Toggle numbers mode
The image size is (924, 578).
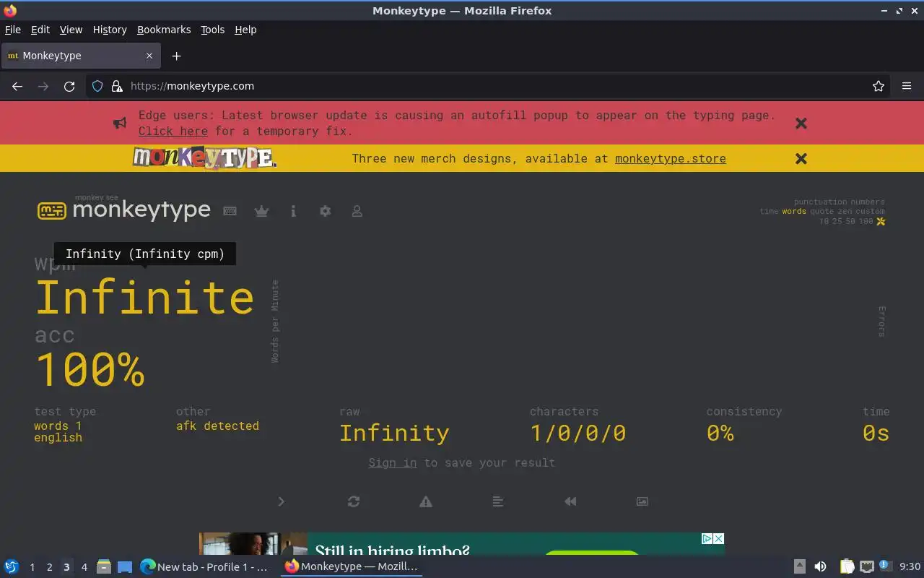click(868, 202)
